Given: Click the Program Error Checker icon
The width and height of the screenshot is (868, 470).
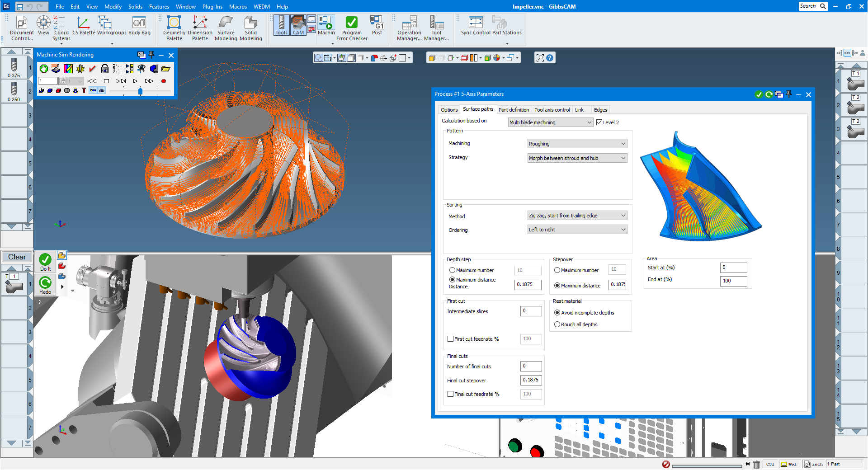Looking at the screenshot, I should [x=352, y=28].
